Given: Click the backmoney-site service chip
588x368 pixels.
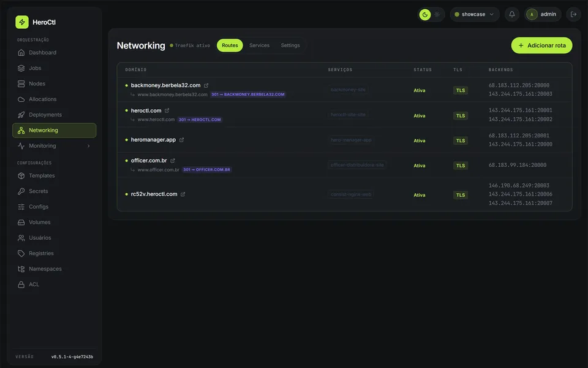Looking at the screenshot, I should point(348,90).
